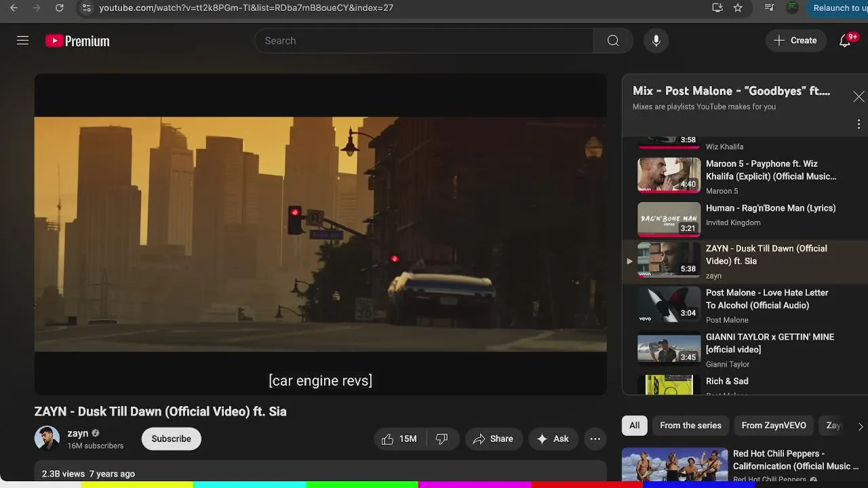The width and height of the screenshot is (868, 488).
Task: Open zayn channel avatar
Action: [x=47, y=439]
